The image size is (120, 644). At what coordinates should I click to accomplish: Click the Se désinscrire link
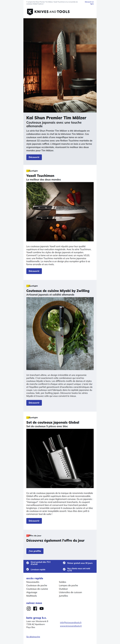(33, 637)
